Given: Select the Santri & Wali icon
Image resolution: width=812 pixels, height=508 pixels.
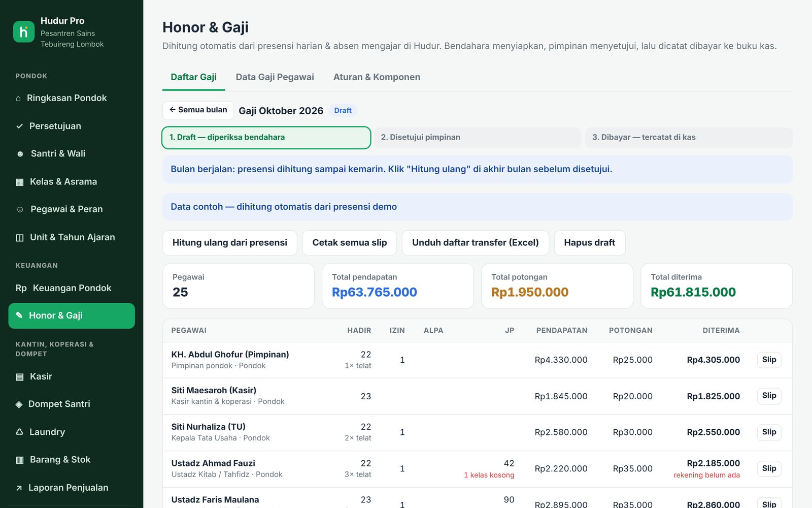Looking at the screenshot, I should click(x=20, y=154).
